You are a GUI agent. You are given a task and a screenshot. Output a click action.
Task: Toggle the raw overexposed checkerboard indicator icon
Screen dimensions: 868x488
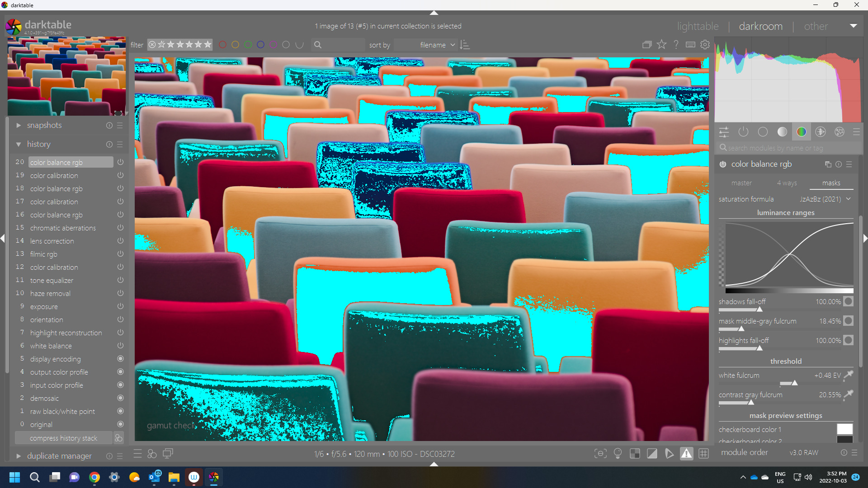635,454
